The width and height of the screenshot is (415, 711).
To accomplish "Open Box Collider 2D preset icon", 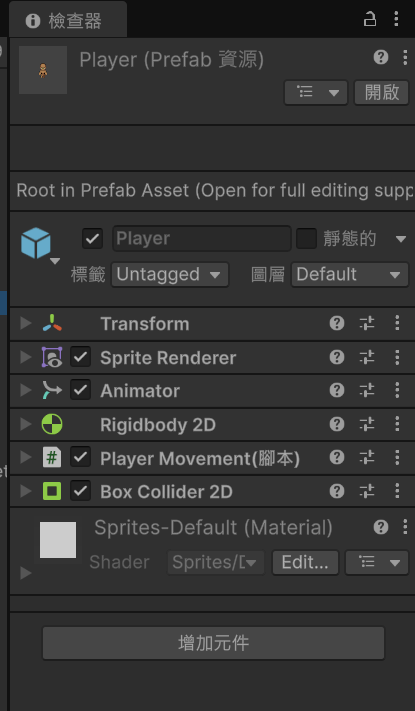I will coord(367,491).
